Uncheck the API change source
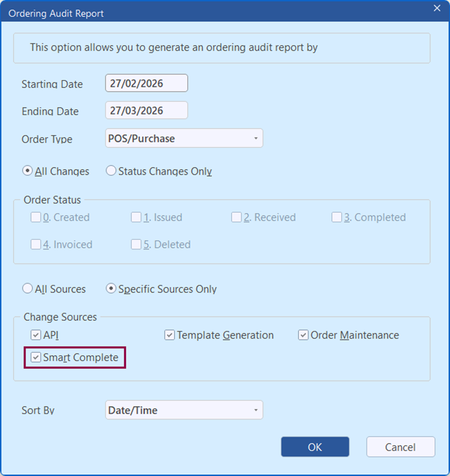This screenshot has width=450, height=476. tap(36, 335)
